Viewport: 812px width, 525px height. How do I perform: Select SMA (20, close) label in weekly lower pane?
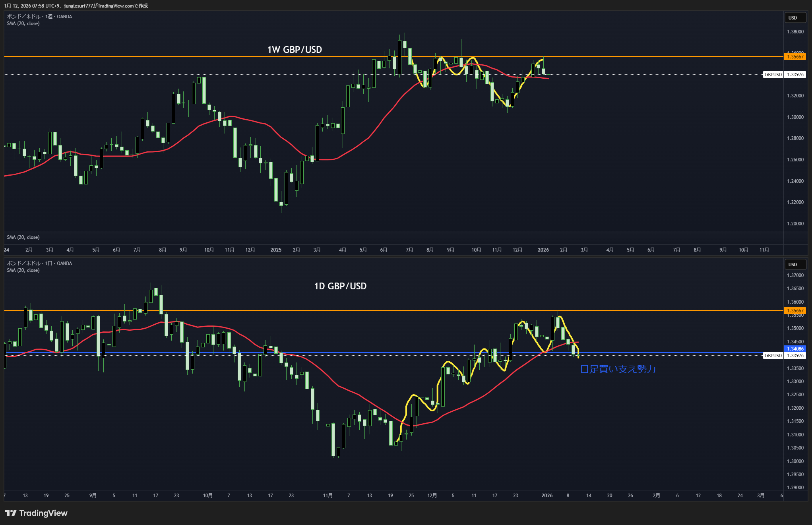tap(23, 237)
